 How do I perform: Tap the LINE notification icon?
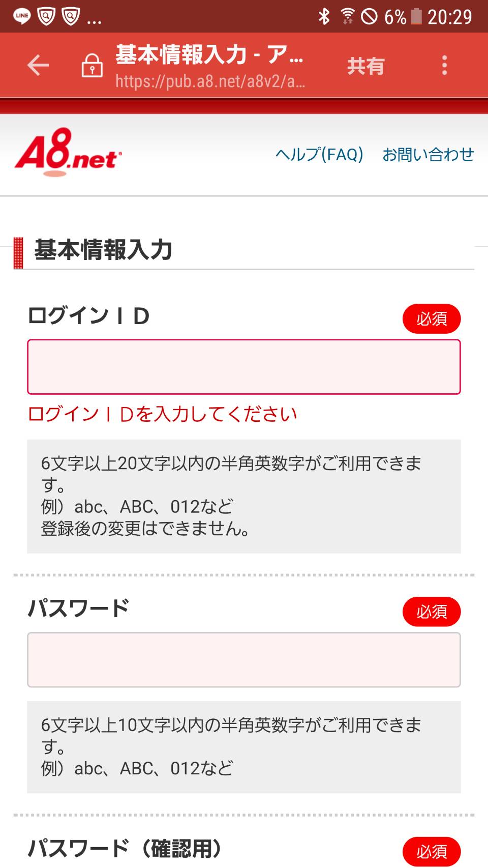(22, 16)
